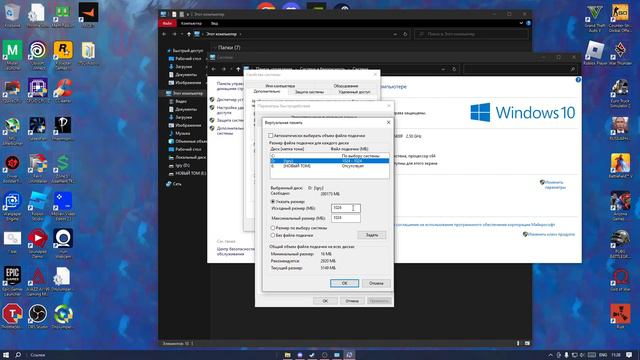Click the taskbar search magnifier icon
Screen dimensions: 640x360
(x=18, y=355)
